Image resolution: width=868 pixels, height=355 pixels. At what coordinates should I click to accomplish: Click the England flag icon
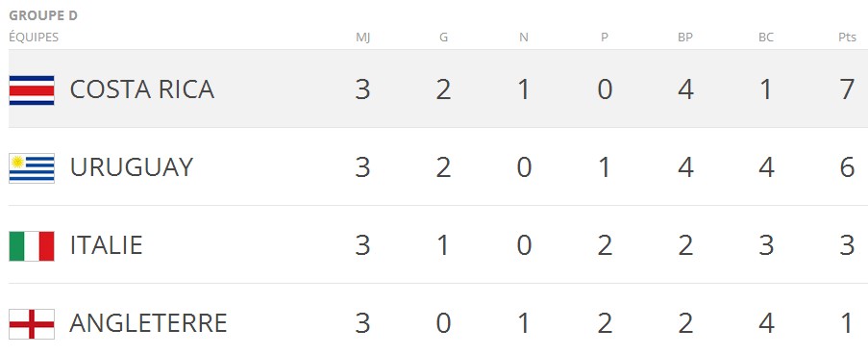(x=32, y=324)
